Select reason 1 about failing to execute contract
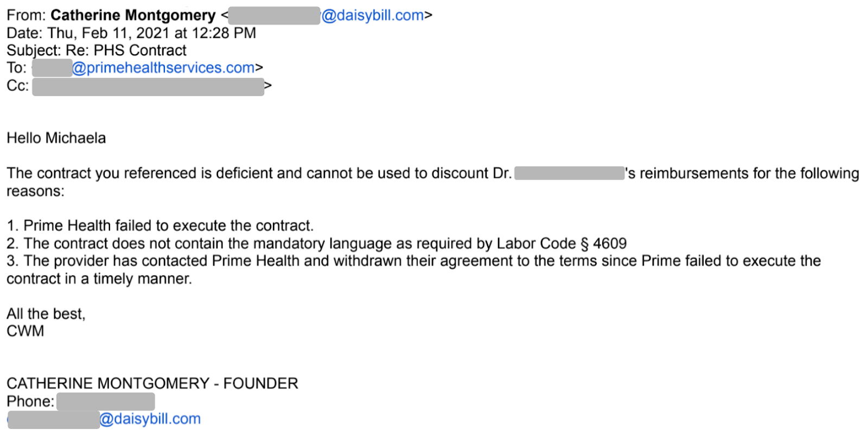 pyautogui.click(x=160, y=226)
